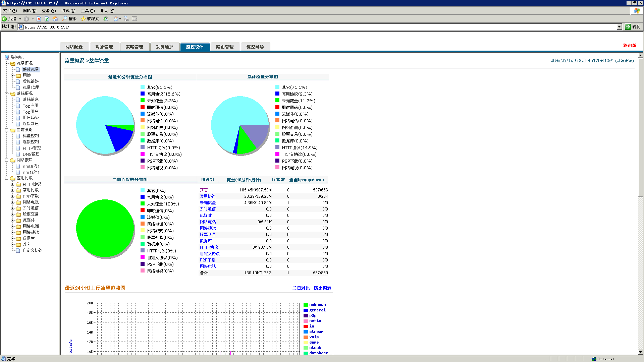The image size is (644, 362).
Task: Select DNS管控 in the tree
Action: pos(31,154)
